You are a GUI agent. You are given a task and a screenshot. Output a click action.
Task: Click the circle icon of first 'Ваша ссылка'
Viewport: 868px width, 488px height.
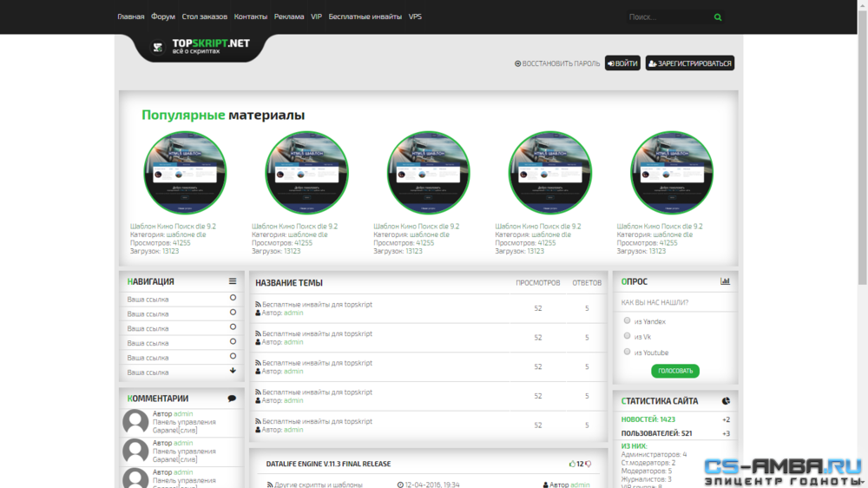click(233, 298)
